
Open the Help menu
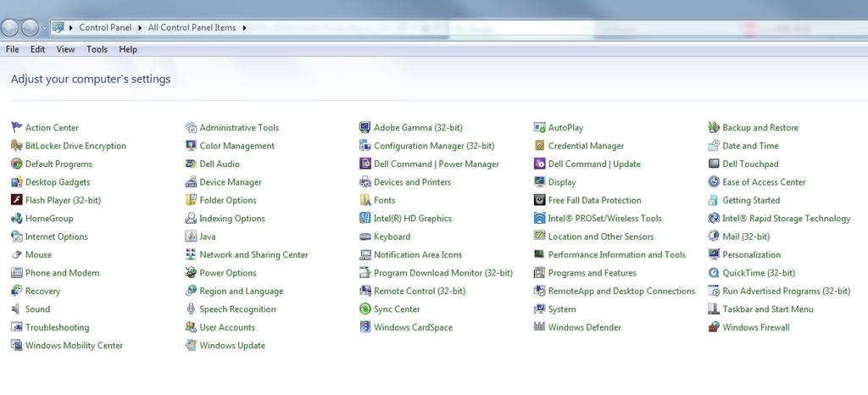coord(128,49)
